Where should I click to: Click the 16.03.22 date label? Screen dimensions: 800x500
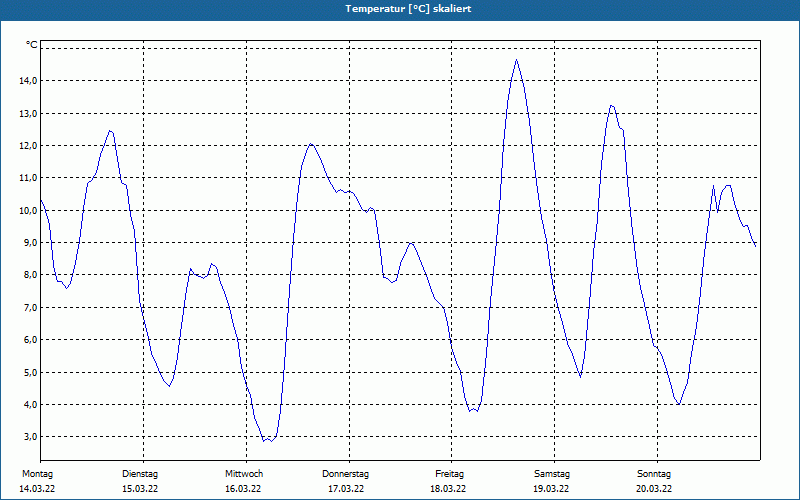pos(243,489)
